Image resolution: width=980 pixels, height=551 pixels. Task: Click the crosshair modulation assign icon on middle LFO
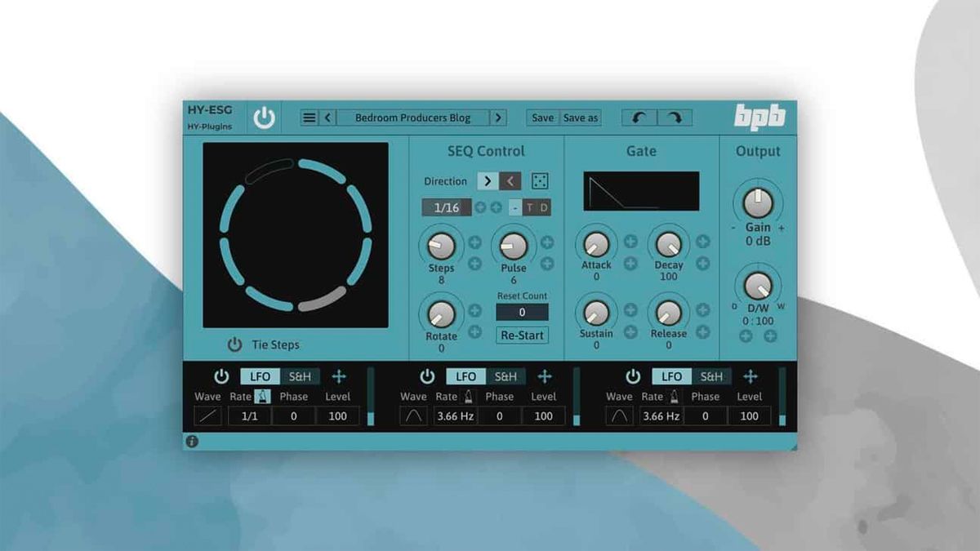click(x=545, y=375)
